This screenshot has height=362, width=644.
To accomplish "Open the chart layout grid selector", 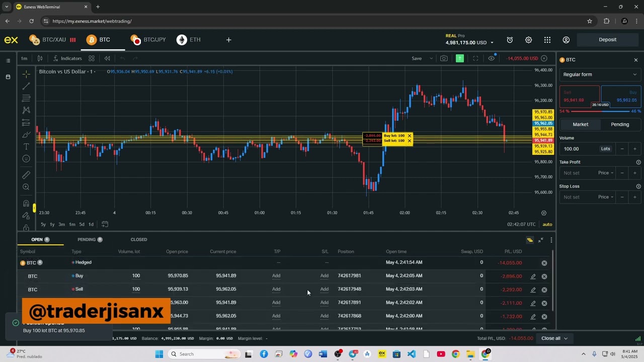I will click(x=92, y=58).
